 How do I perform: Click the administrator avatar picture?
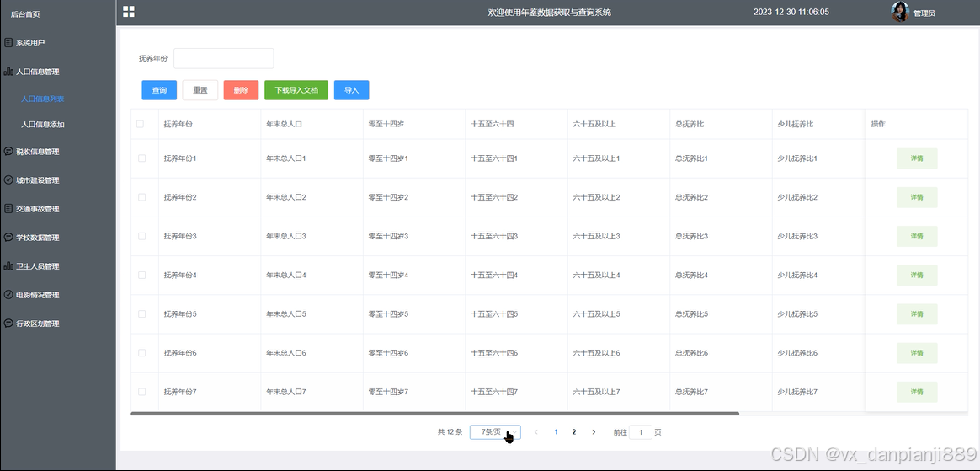(900, 12)
